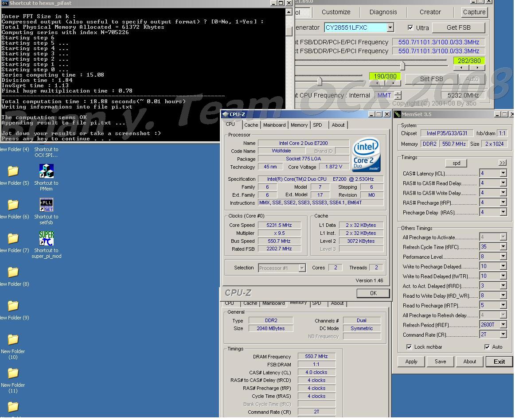The height and width of the screenshot is (420, 515).
Task: Click OK button in CPU-Z
Action: 373,293
